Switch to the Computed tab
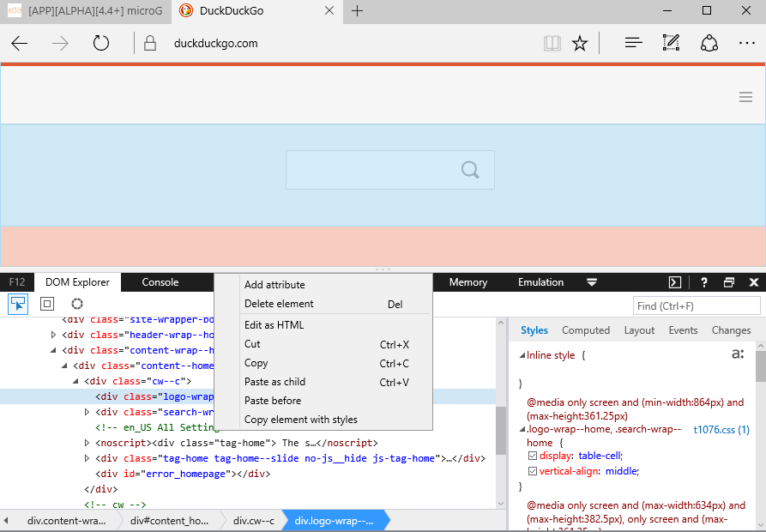 [x=586, y=330]
